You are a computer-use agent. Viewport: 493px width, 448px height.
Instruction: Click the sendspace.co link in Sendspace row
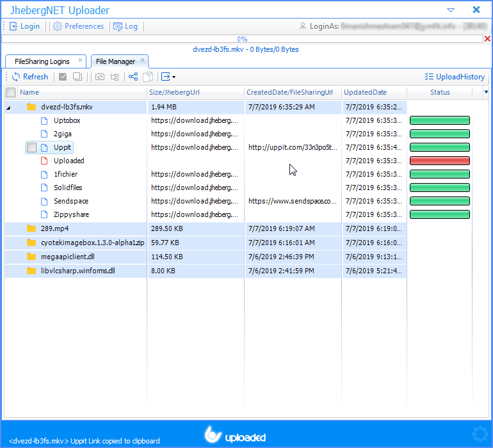tap(293, 201)
